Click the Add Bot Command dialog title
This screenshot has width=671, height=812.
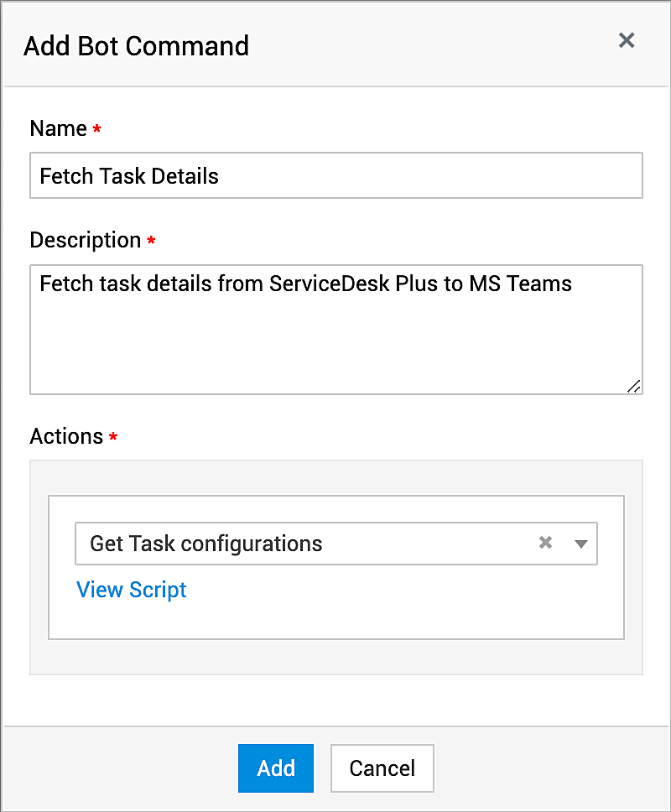pos(136,45)
